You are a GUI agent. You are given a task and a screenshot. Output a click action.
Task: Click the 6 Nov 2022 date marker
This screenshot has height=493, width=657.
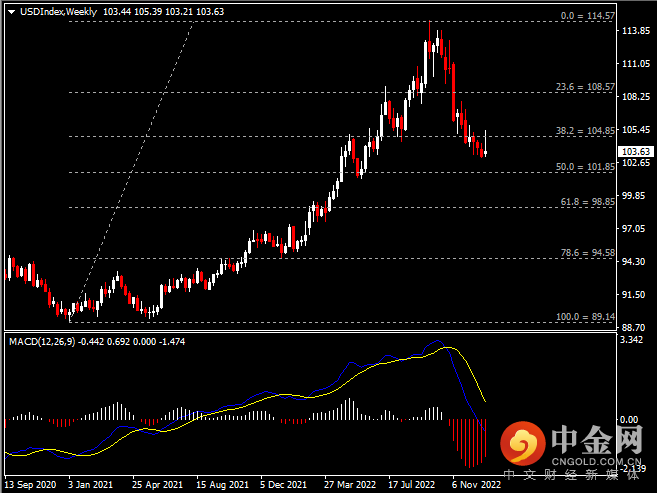click(474, 482)
